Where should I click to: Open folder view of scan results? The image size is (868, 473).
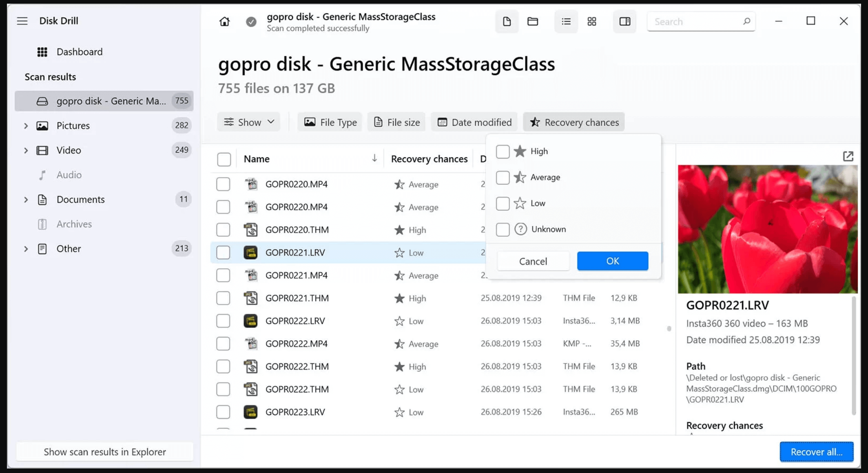point(533,21)
